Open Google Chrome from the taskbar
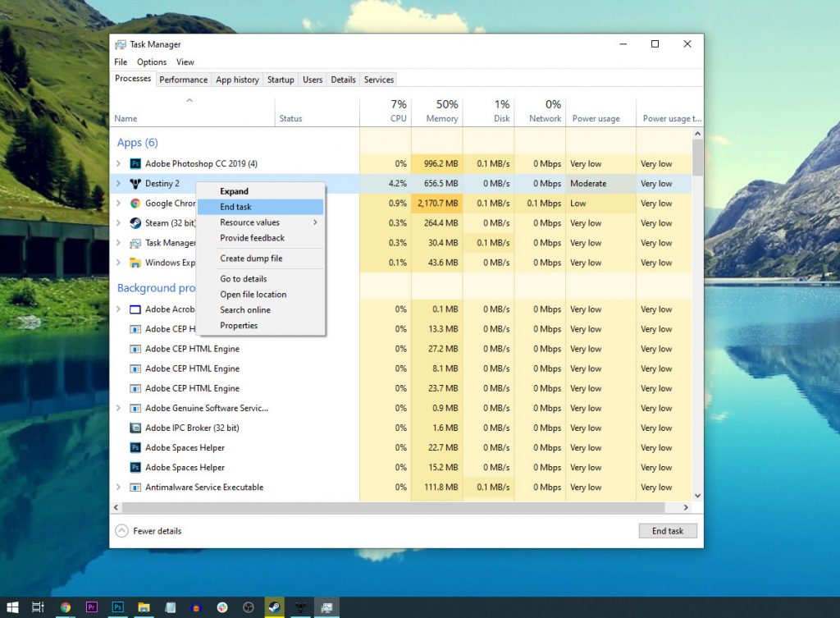 66,607
